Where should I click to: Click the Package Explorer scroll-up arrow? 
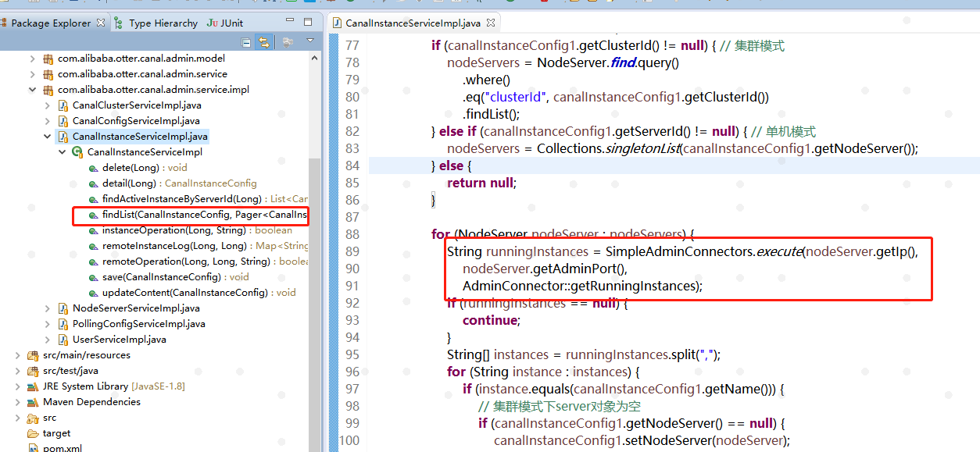tap(315, 56)
